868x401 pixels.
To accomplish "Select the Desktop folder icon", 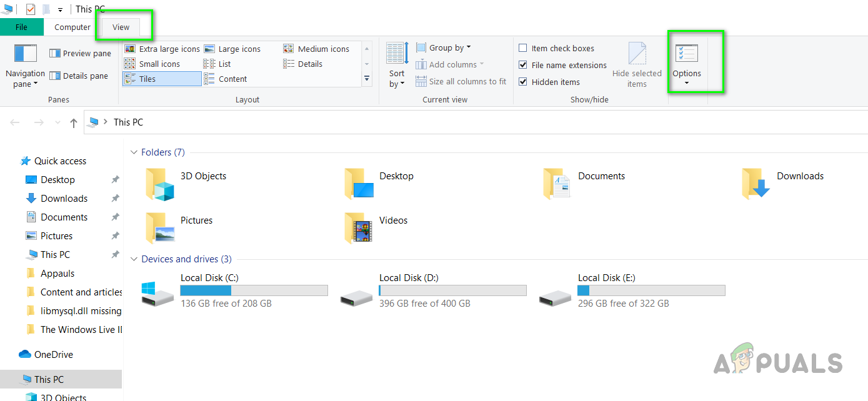I will 358,184.
